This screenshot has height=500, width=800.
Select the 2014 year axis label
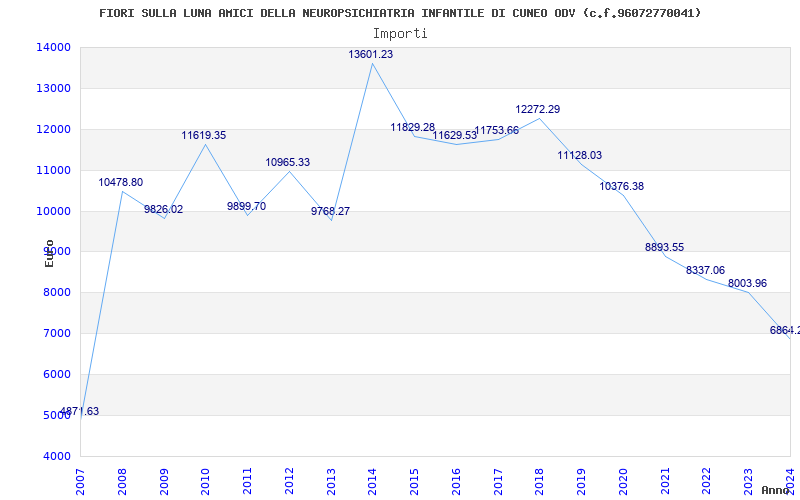point(372,481)
